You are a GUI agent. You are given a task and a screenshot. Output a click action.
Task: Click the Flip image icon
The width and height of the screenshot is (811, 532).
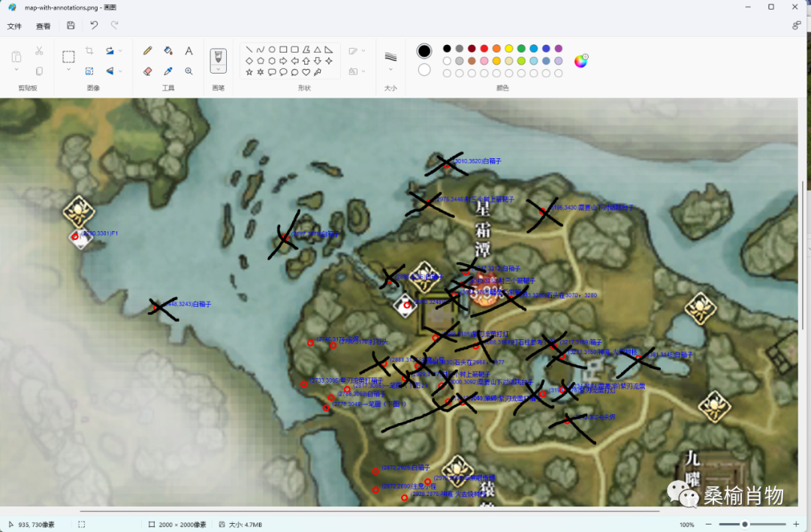pos(110,71)
